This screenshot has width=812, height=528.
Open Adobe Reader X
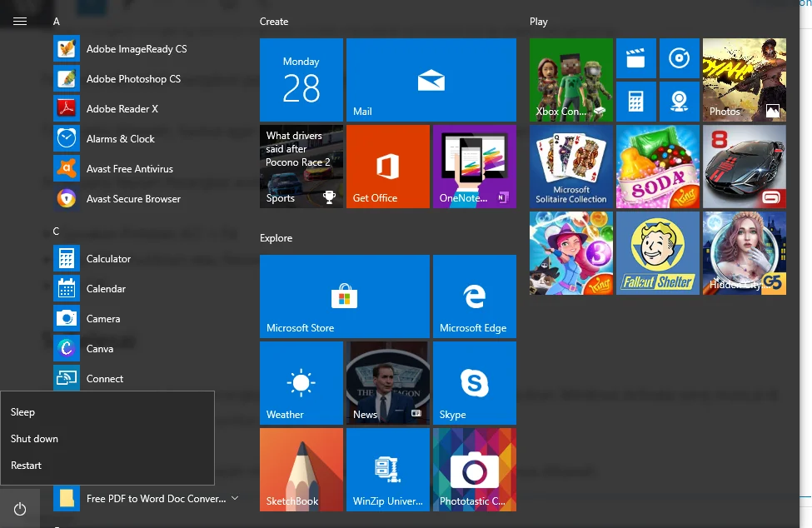[x=145, y=109]
